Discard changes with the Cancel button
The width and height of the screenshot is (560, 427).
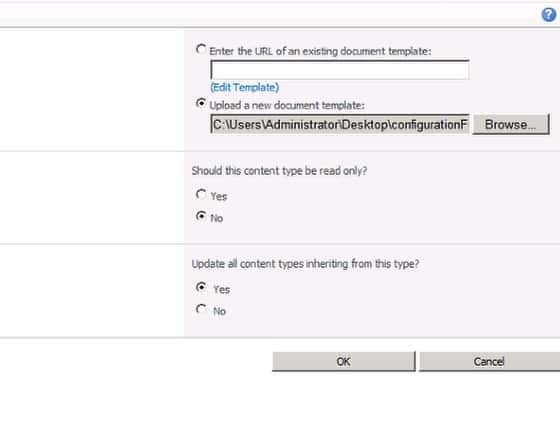point(489,361)
